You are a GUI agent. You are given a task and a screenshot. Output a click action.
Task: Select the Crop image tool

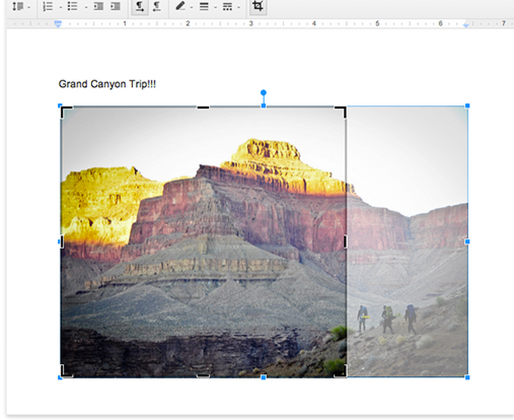(x=258, y=7)
